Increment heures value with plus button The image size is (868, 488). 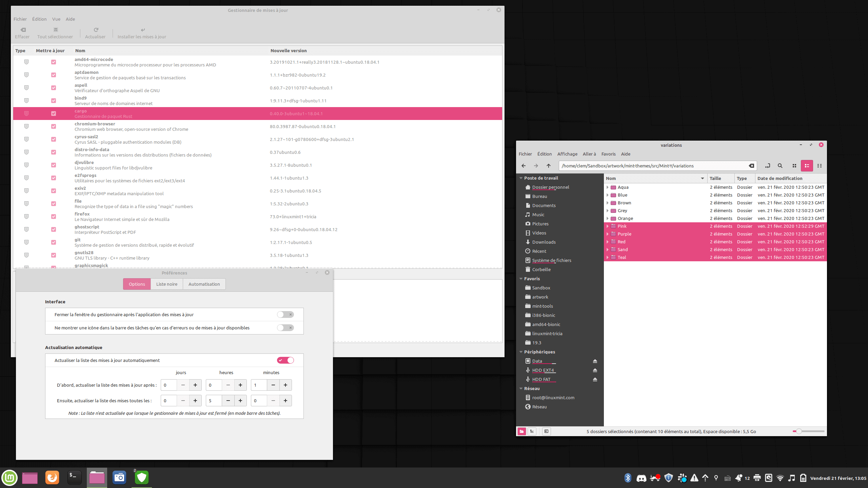click(240, 384)
